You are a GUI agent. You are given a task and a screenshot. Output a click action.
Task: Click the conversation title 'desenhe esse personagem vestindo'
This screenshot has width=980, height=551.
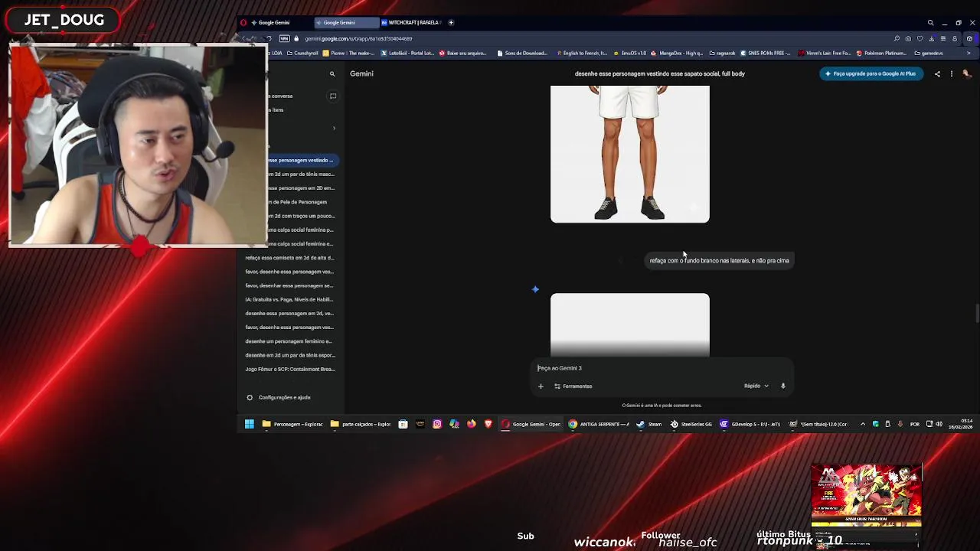(659, 73)
